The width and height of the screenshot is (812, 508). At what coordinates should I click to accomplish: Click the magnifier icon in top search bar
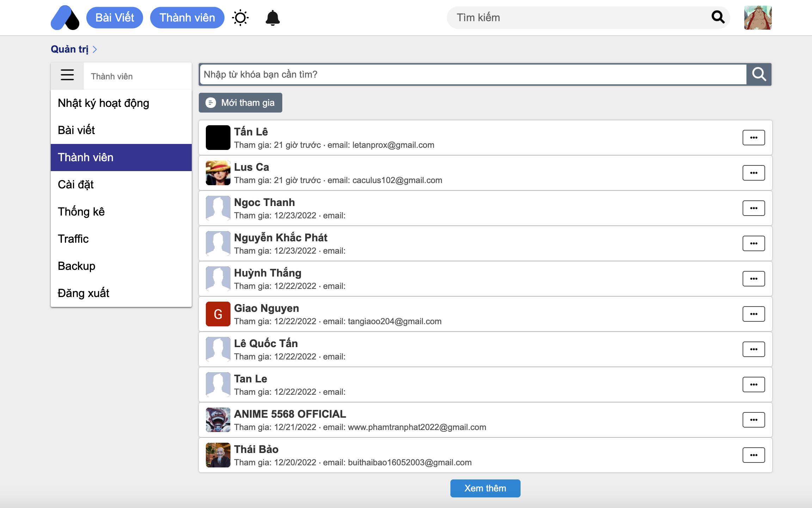718,17
